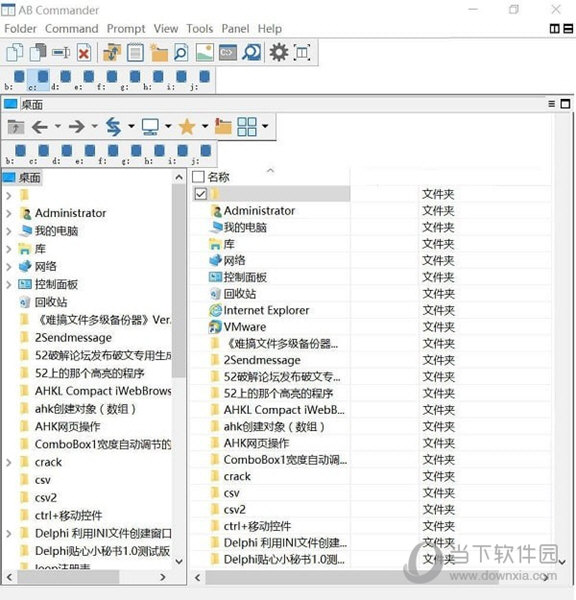Open the Folder menu

pyautogui.click(x=20, y=29)
